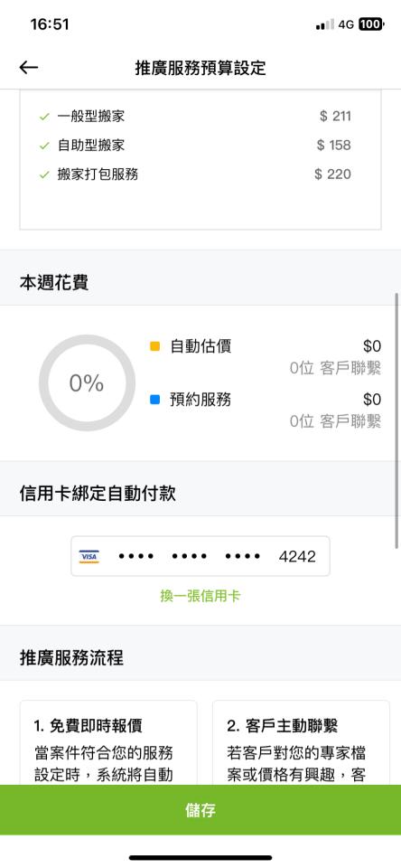
Task: Click the 0% circular progress ring
Action: click(x=87, y=382)
